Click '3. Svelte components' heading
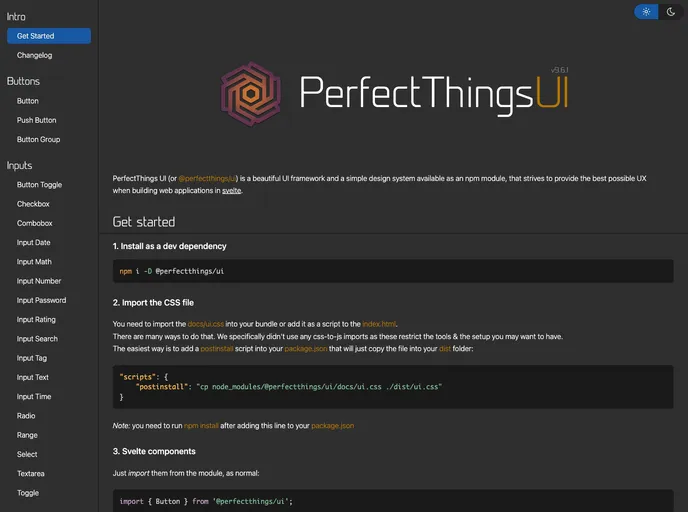This screenshot has width=688, height=512. tap(154, 451)
